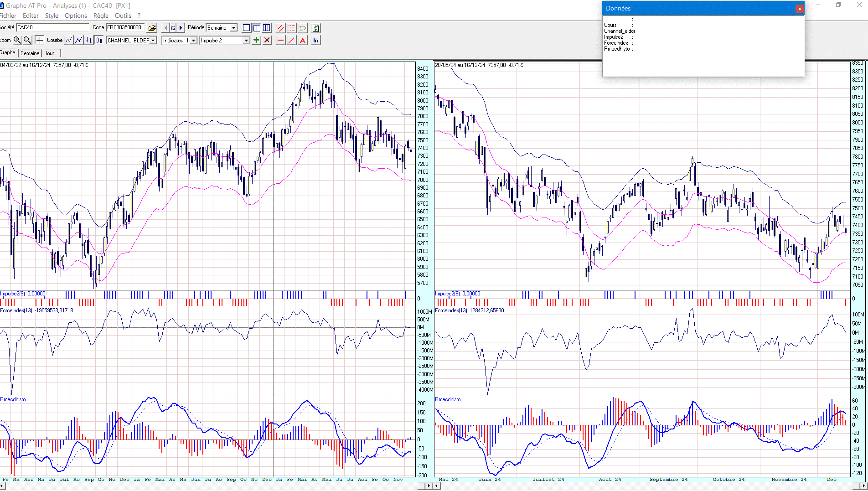Click Forceindex(13) label in weekly chart
The image size is (868, 491).
pos(36,310)
